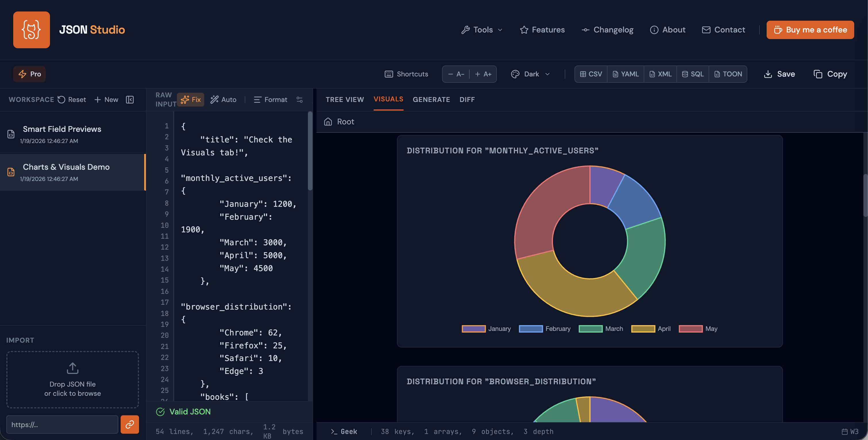Reset the workspace
This screenshot has height=440, width=868.
(x=71, y=99)
